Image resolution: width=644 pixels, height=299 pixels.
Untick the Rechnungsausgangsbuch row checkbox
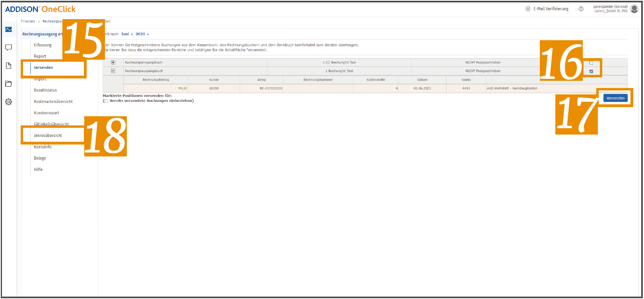[591, 71]
